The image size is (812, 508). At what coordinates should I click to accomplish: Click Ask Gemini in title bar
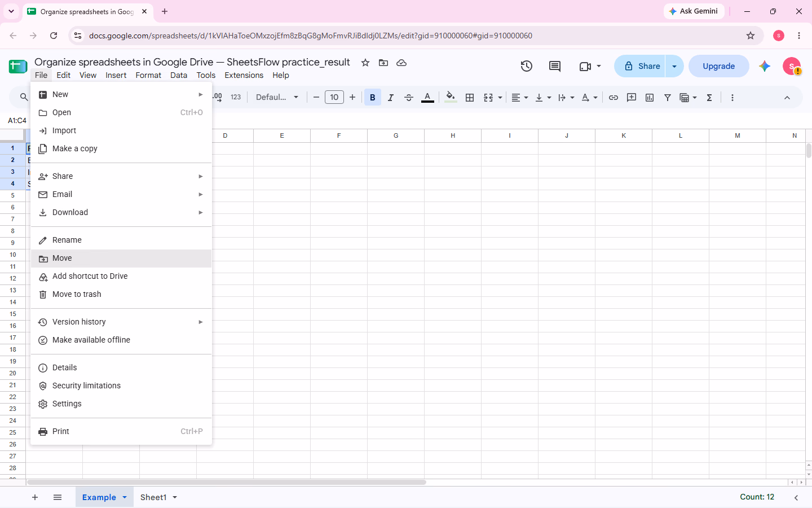694,11
